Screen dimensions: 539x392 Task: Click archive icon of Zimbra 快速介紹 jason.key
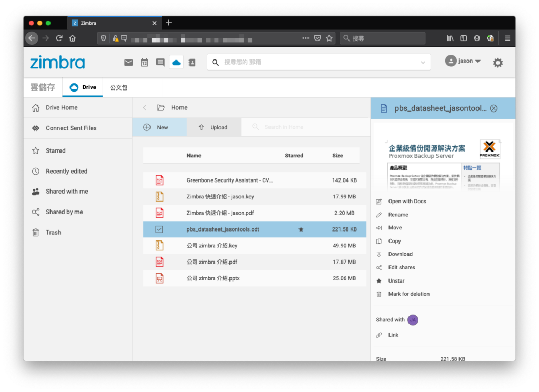[159, 196]
